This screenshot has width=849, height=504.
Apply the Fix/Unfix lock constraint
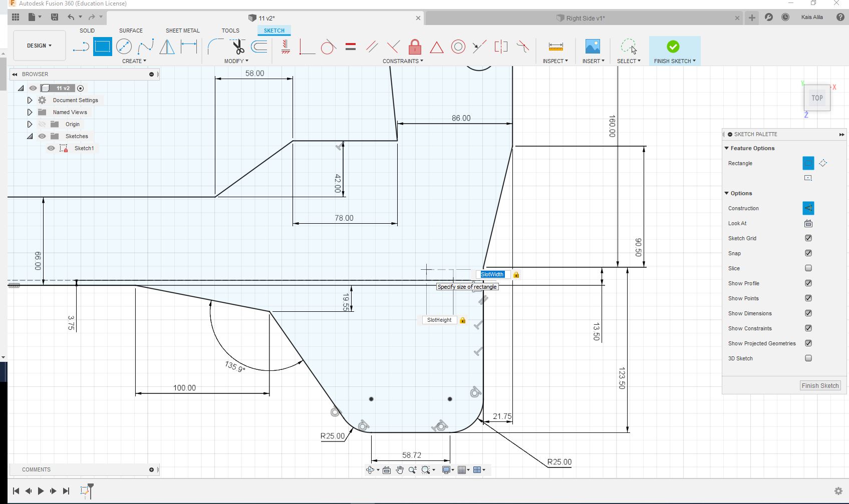(x=415, y=47)
